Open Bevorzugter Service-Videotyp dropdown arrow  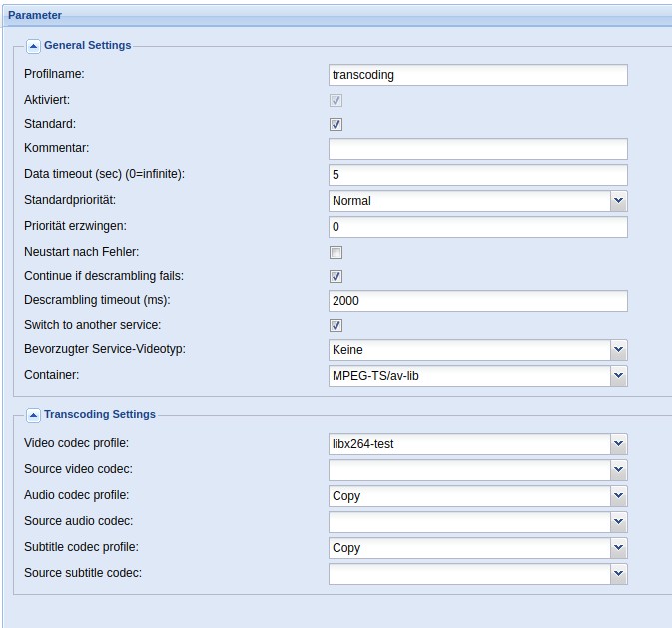618,350
